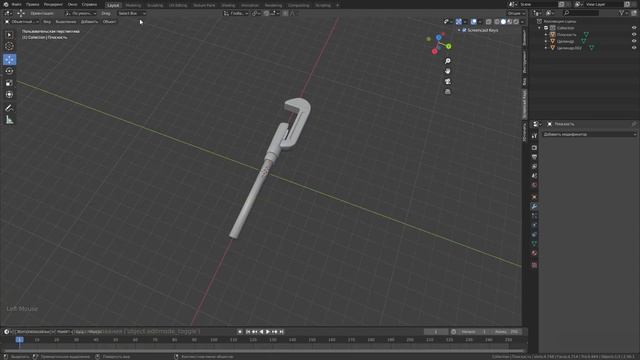The width and height of the screenshot is (640, 360).
Task: Switch to Layout workspace tab
Action: [x=113, y=5]
